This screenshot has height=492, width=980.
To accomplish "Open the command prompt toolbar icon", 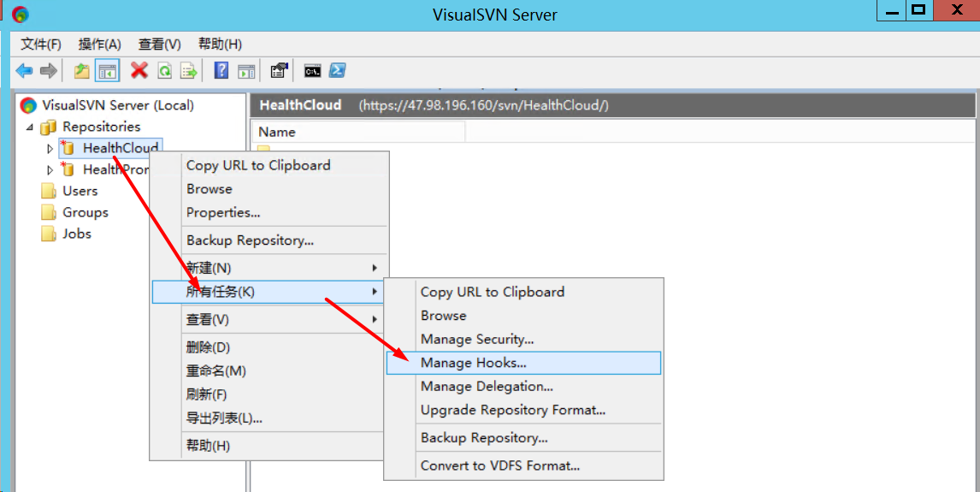I will point(312,71).
